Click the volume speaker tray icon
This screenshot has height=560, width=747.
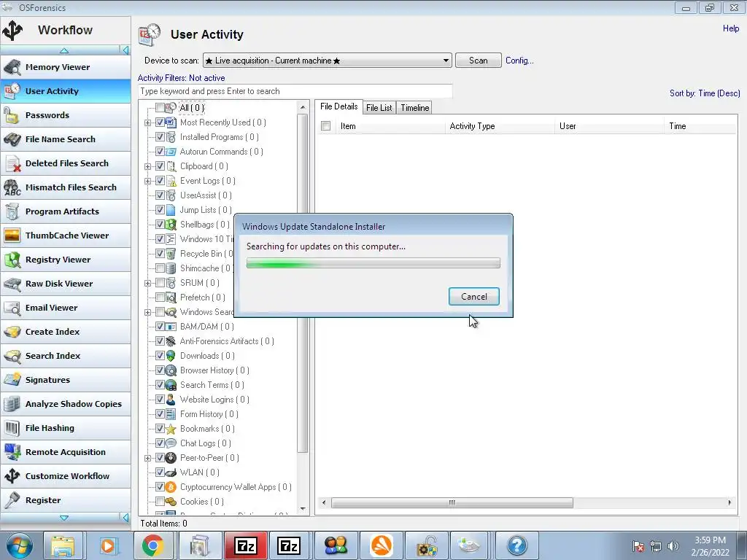(x=673, y=546)
